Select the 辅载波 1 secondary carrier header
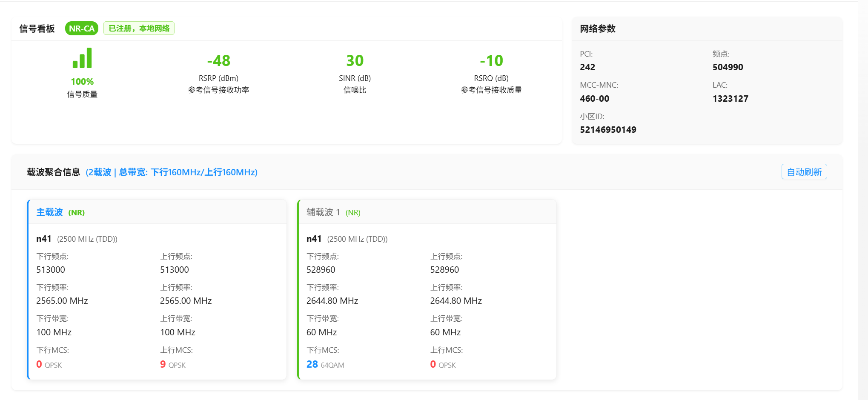Viewport: 868px width, 400px height. 323,212
